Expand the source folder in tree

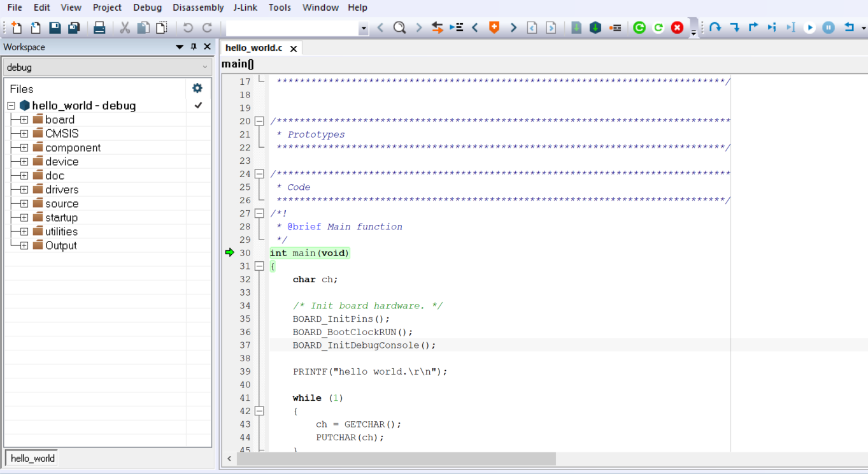coord(24,204)
